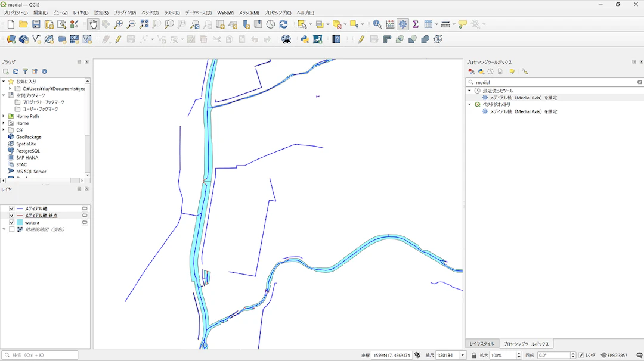Viewport: 644px width, 361px height.
Task: Open the Python console icon
Action: 305,39
